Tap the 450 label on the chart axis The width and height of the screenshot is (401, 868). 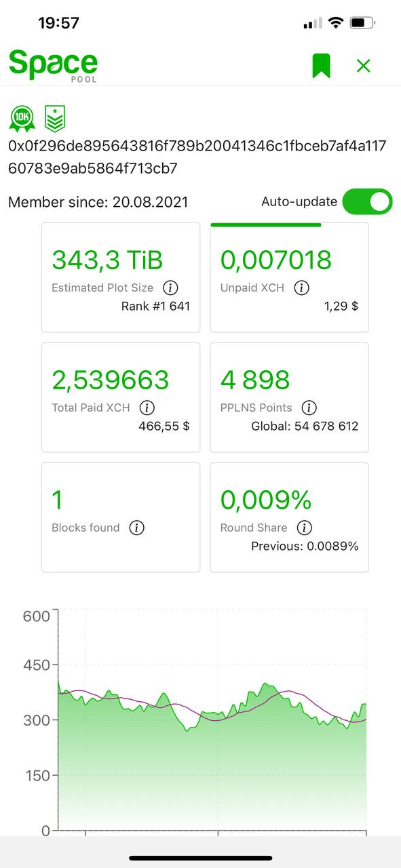pyautogui.click(x=37, y=665)
